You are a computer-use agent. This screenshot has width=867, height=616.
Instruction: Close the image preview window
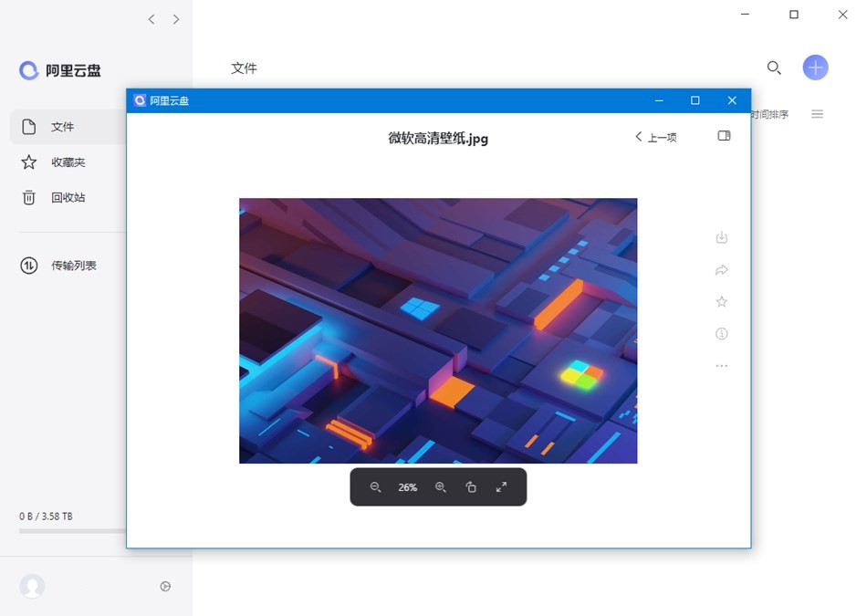pos(732,100)
